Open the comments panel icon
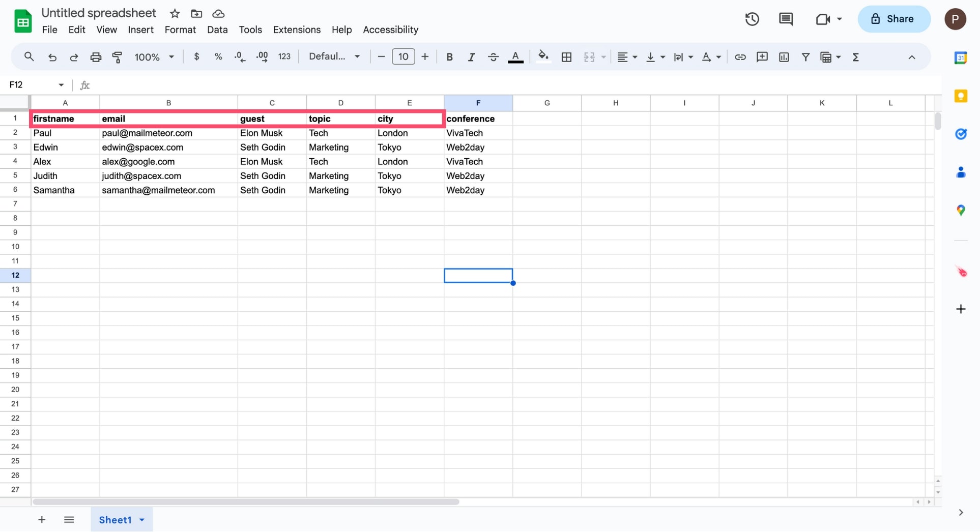This screenshot has width=980, height=532. [786, 19]
